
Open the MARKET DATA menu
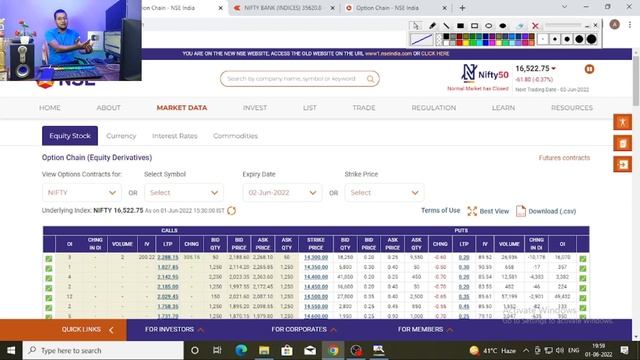pos(182,108)
